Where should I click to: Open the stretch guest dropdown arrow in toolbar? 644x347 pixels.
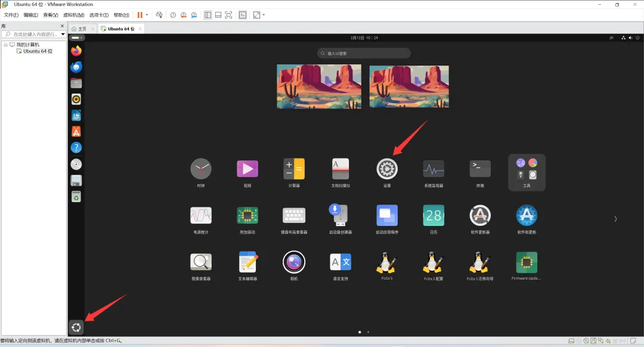tap(264, 15)
